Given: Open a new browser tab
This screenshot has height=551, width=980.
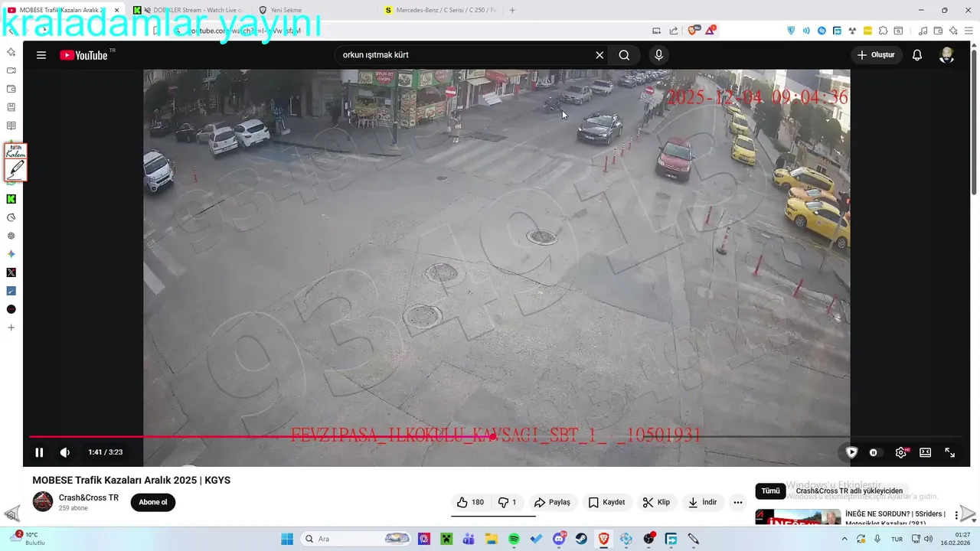Looking at the screenshot, I should pos(512,10).
